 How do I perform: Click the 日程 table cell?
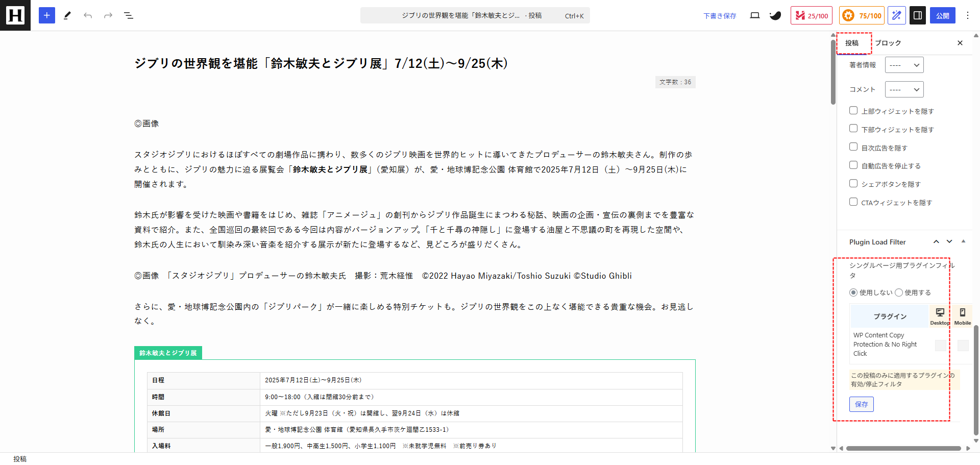tap(204, 380)
